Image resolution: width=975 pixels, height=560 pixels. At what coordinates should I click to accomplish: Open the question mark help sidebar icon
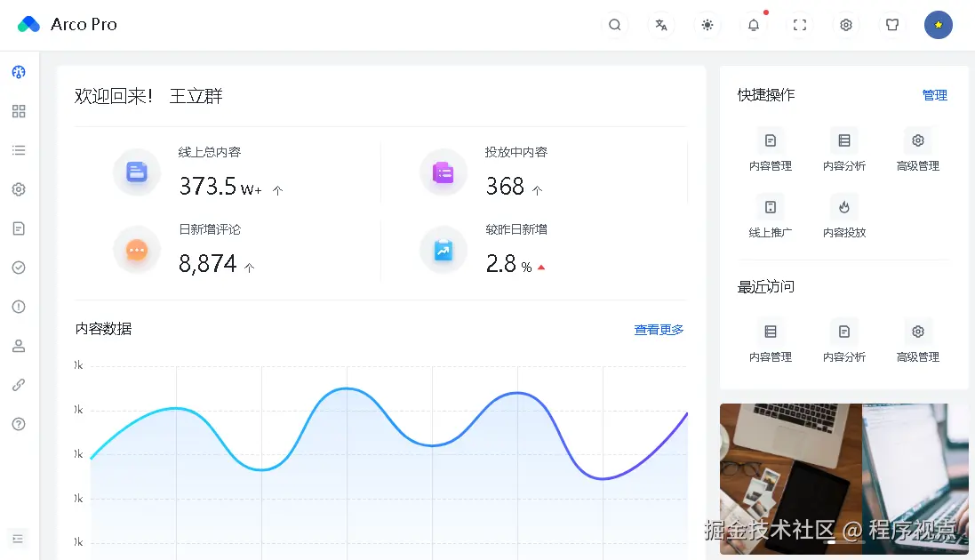19,424
